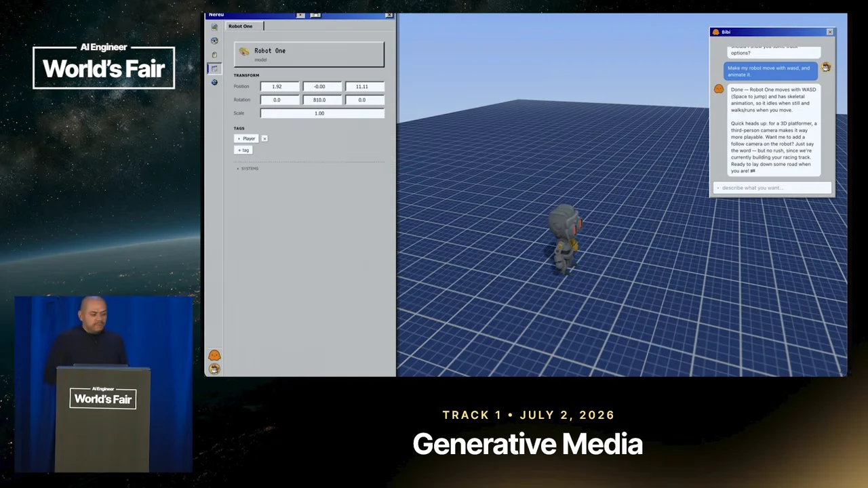
Task: Open the globe sidebar icon
Action: pos(214,82)
